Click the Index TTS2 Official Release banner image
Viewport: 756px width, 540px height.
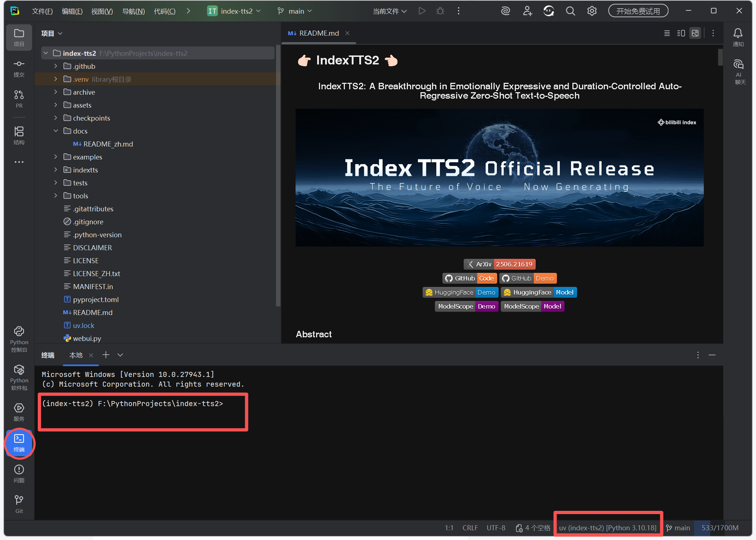(x=500, y=178)
